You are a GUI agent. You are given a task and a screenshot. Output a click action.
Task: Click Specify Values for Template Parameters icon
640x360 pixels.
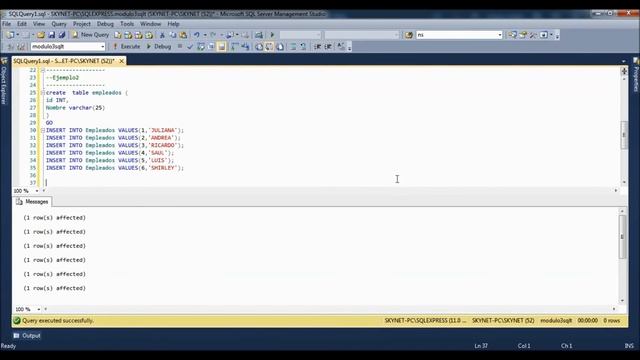click(x=341, y=47)
